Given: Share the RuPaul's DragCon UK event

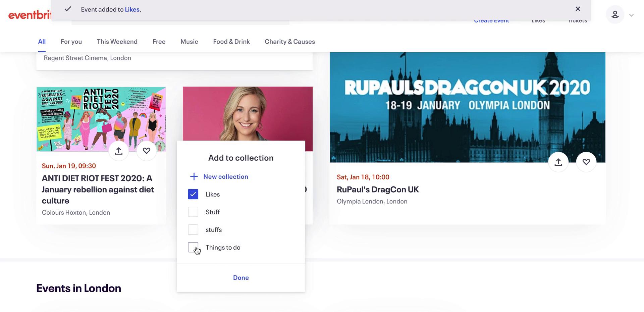Looking at the screenshot, I should click(x=558, y=162).
